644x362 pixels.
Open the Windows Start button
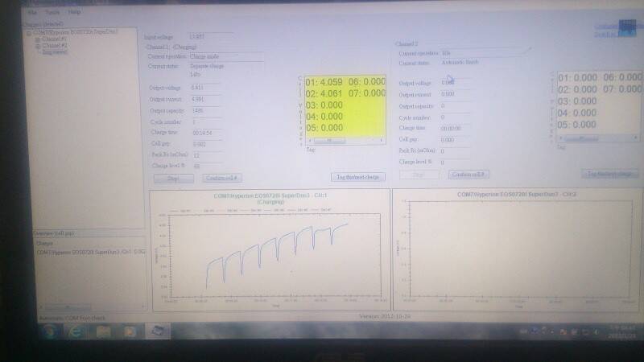(x=48, y=331)
